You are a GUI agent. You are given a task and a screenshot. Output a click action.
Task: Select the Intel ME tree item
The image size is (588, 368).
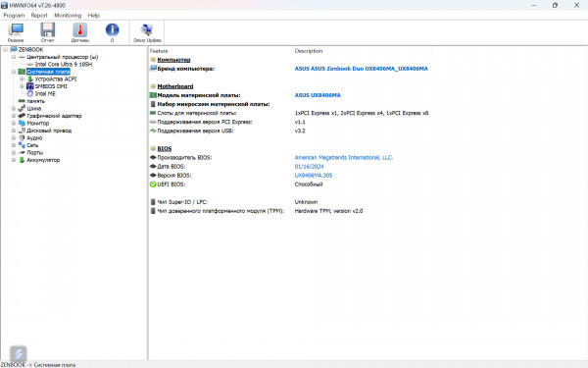click(x=45, y=94)
